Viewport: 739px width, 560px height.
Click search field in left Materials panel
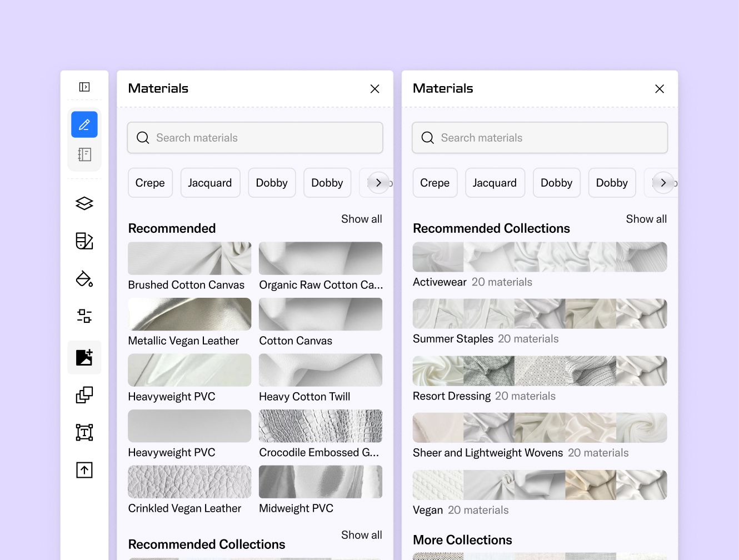[x=255, y=138]
